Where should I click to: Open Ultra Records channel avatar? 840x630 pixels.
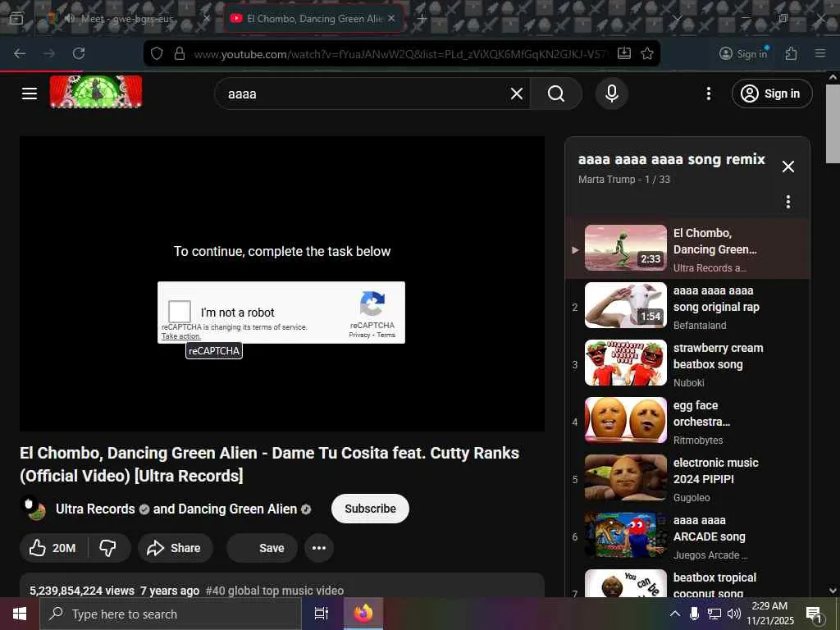click(33, 509)
